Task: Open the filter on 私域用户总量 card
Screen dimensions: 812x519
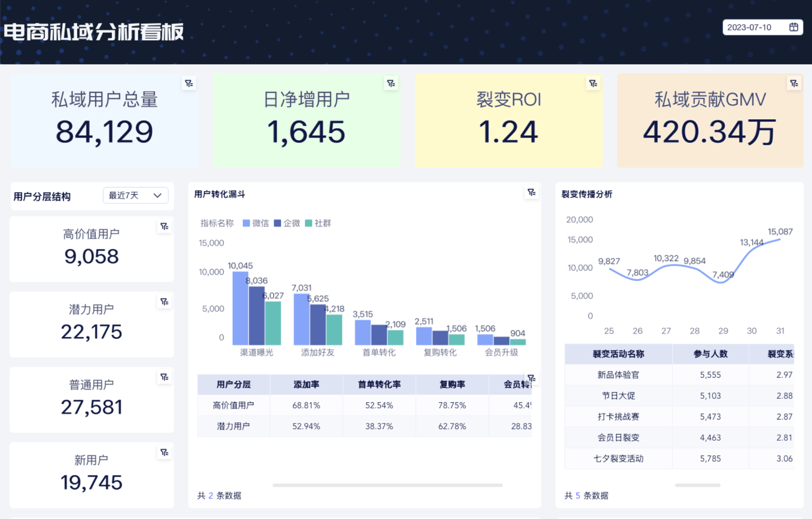Action: 188,83
